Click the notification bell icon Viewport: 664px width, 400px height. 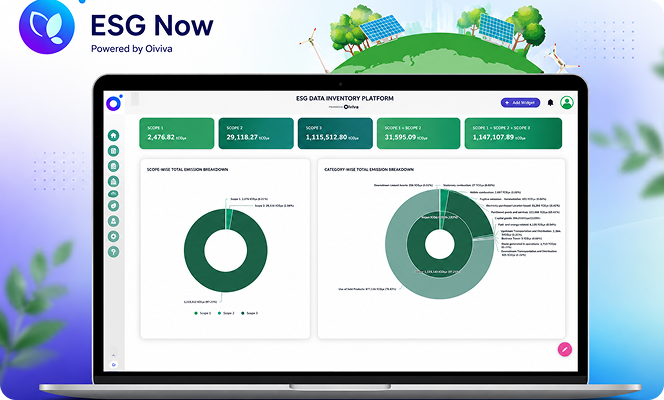click(550, 102)
